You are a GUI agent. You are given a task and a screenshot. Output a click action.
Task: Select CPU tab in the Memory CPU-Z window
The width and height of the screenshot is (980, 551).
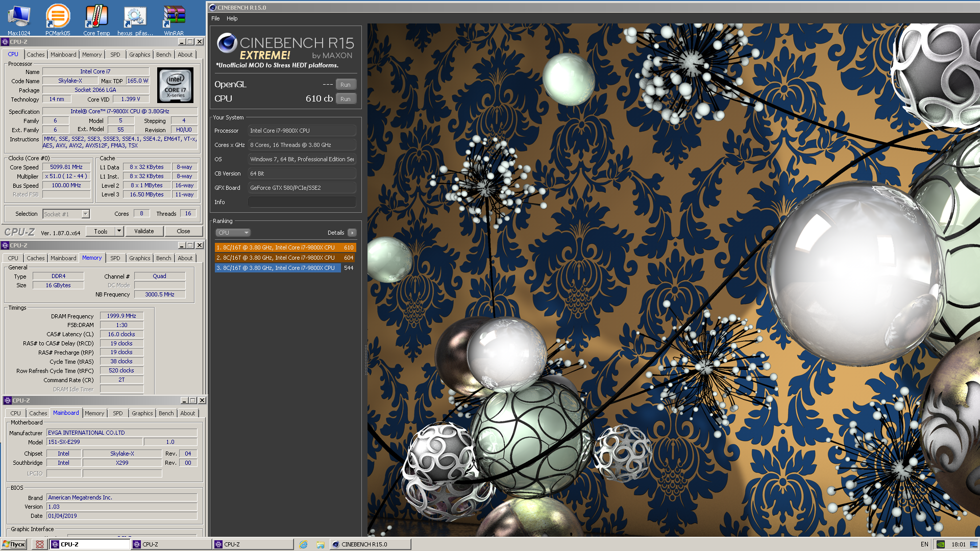(13, 258)
